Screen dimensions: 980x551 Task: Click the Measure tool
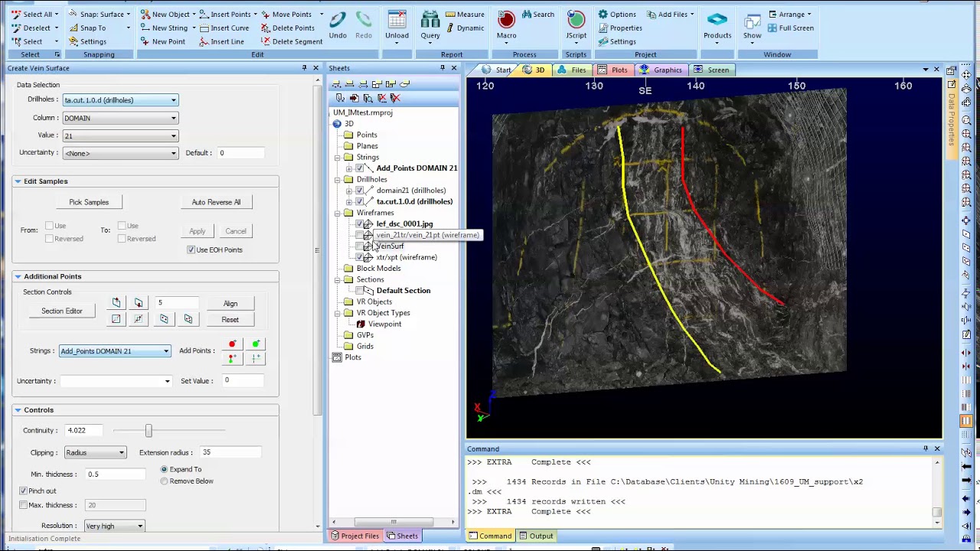point(464,15)
